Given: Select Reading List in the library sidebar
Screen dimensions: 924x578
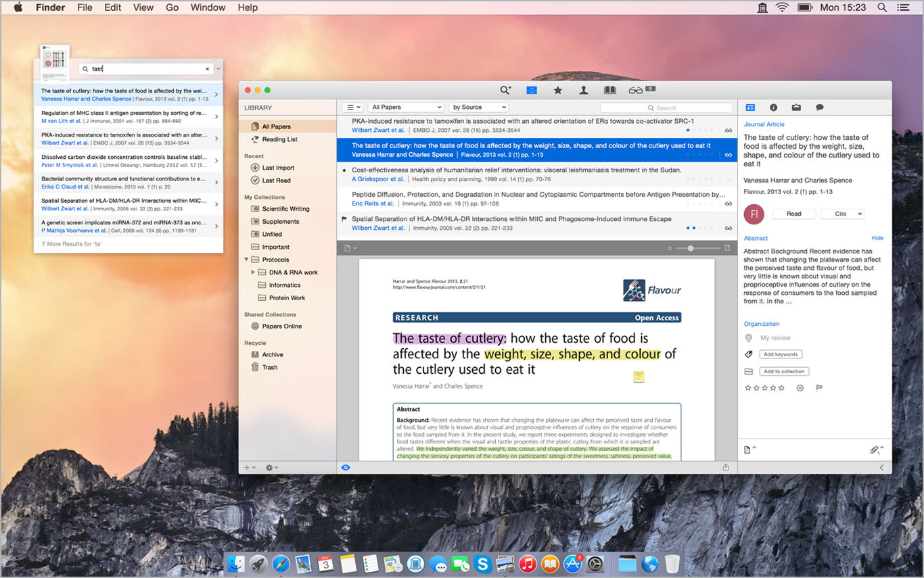Looking at the screenshot, I should coord(279,139).
